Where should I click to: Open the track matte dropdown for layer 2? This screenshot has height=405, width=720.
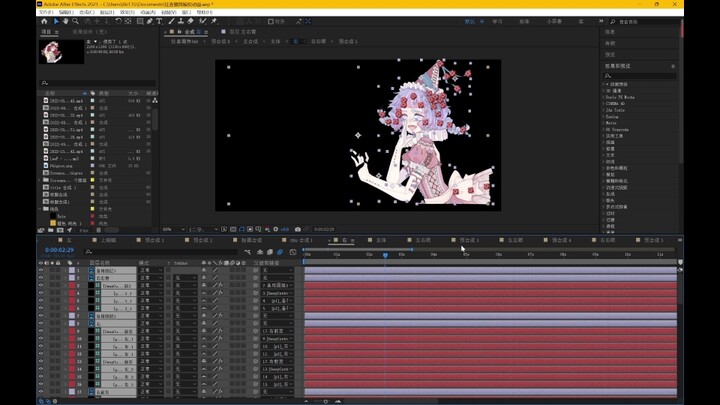coord(185,278)
